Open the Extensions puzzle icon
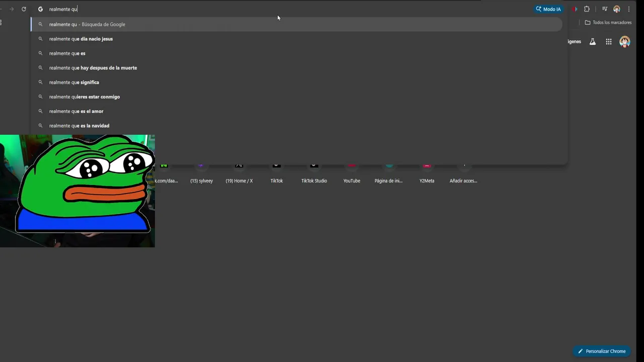 point(587,9)
